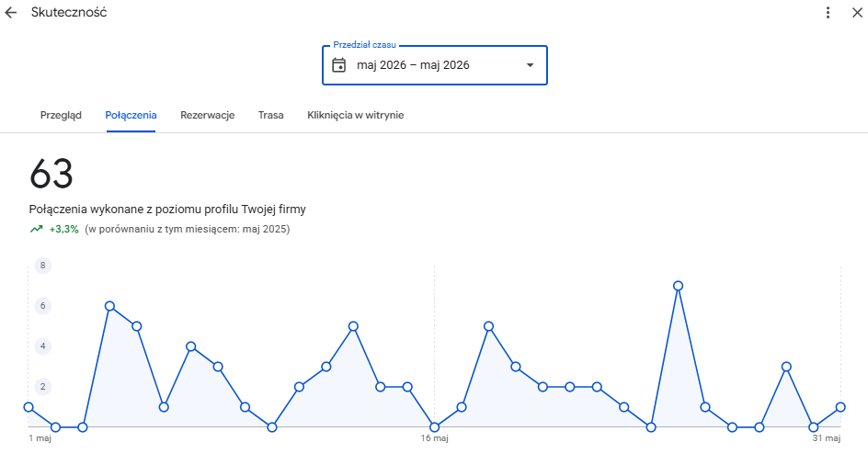Select the first chart data point at 1 maj
868x465 pixels.
click(29, 407)
